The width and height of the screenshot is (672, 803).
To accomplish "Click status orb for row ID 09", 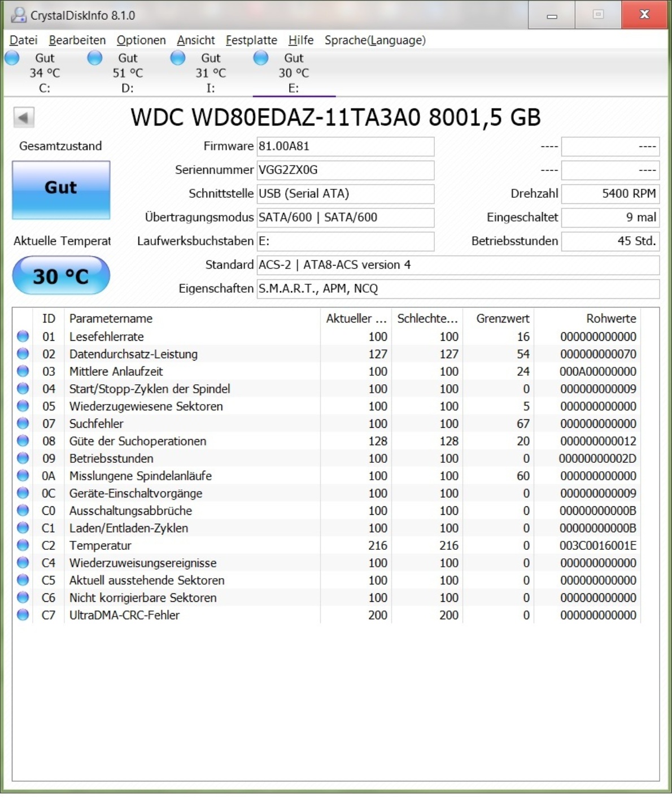I will (x=23, y=458).
